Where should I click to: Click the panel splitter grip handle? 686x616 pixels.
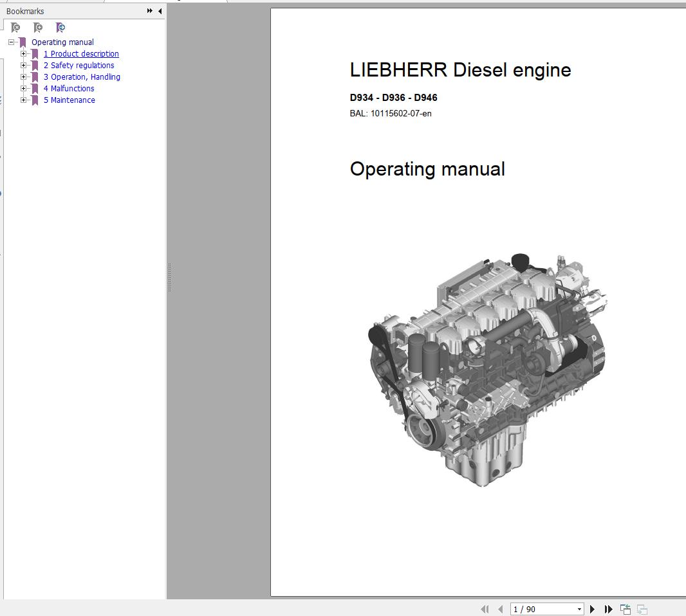[169, 278]
